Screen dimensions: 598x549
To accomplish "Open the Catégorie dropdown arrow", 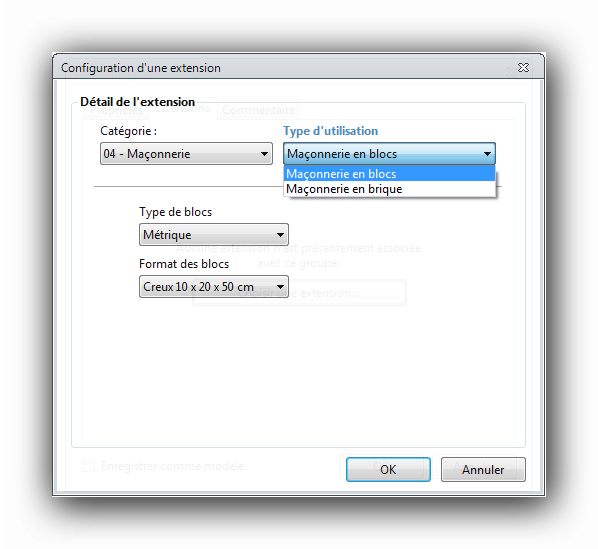I will pyautogui.click(x=264, y=154).
